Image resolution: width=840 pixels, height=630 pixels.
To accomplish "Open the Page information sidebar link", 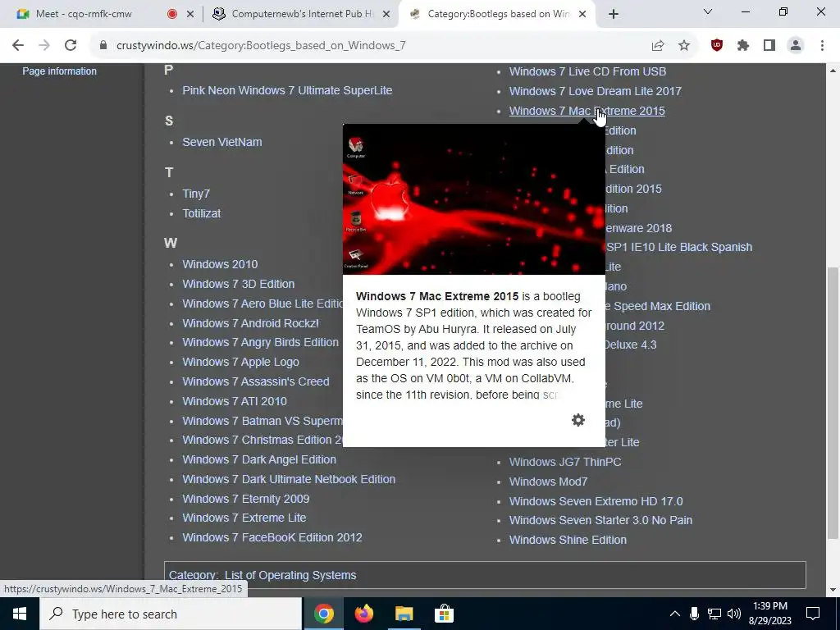I will pyautogui.click(x=59, y=71).
